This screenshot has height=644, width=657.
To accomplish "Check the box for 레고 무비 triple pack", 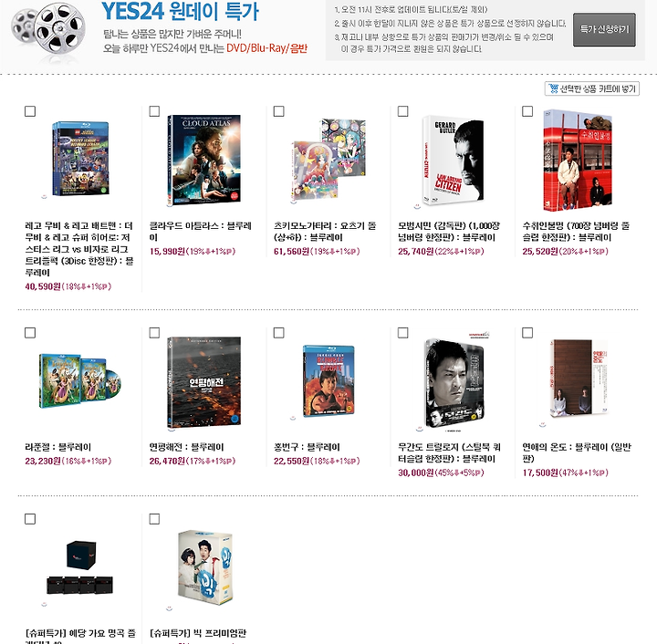I will 30,111.
